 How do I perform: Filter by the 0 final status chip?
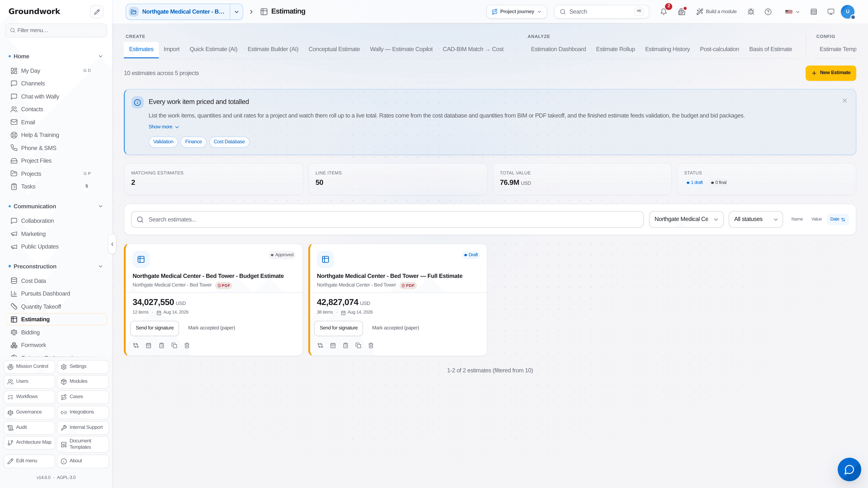(x=719, y=183)
